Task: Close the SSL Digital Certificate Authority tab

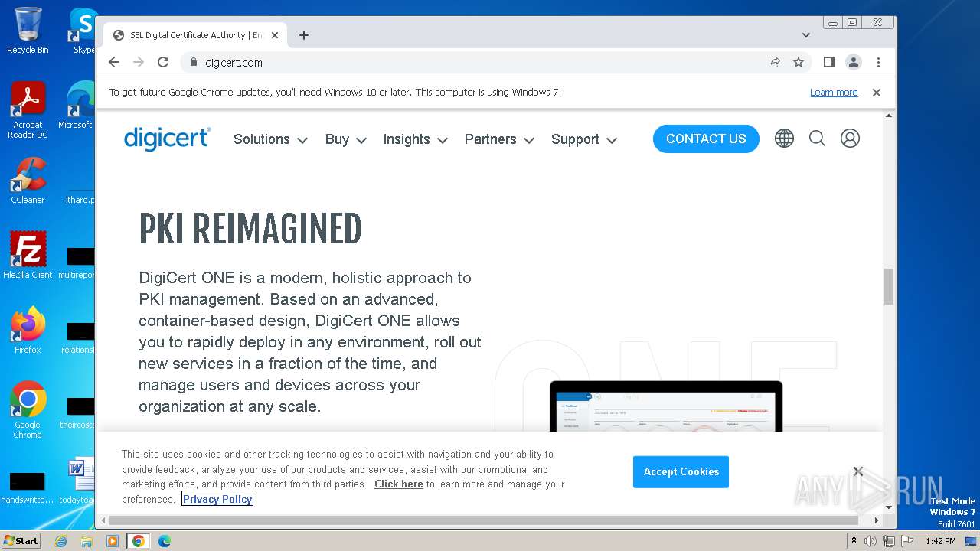Action: pos(275,35)
